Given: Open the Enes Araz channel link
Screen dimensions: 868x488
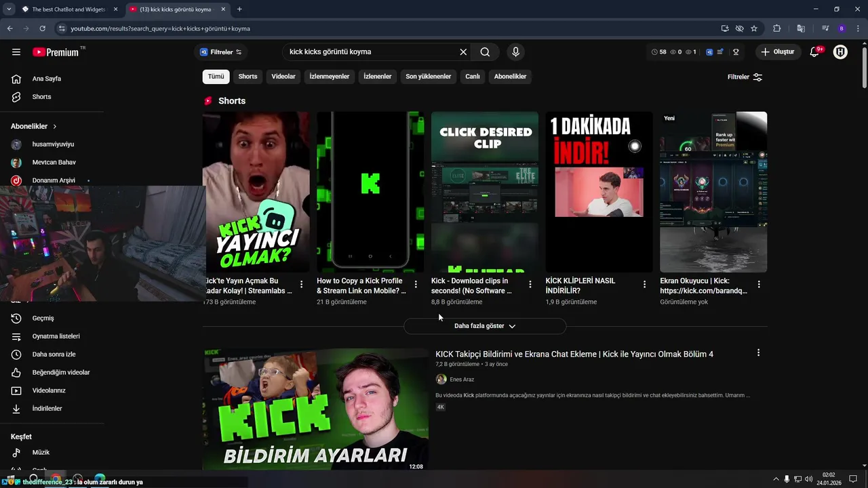Looking at the screenshot, I should tap(462, 380).
